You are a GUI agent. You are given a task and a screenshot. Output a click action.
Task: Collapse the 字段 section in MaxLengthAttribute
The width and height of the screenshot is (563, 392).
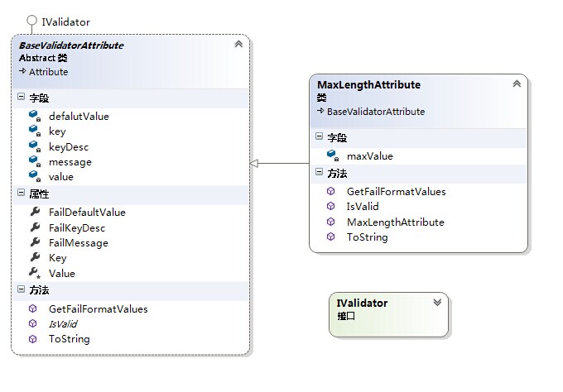[320, 136]
